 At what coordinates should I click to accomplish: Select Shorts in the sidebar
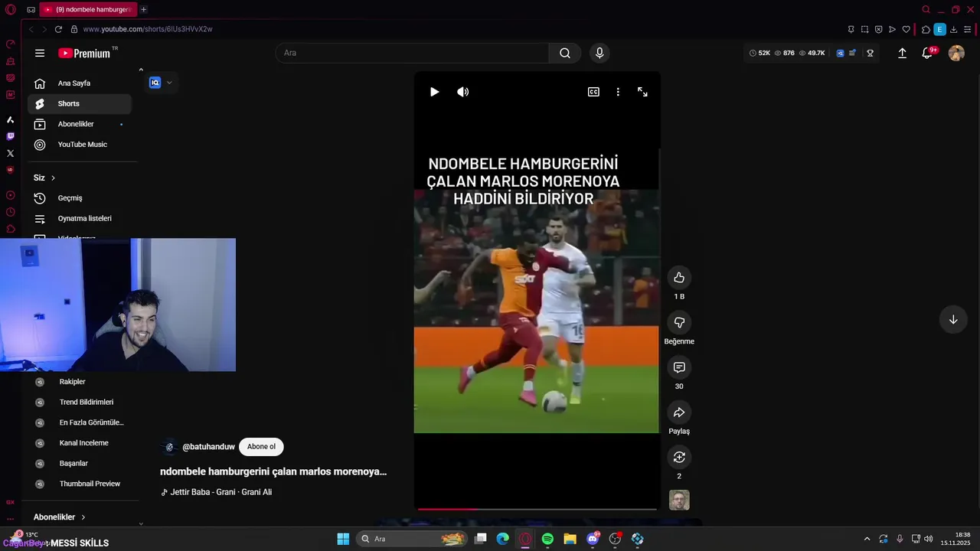pos(80,103)
